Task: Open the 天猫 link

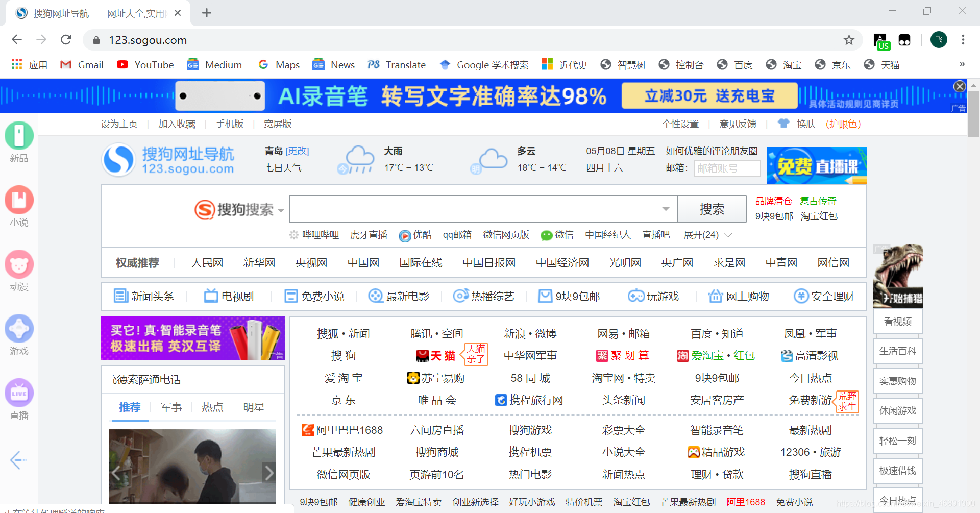Action: tap(436, 356)
